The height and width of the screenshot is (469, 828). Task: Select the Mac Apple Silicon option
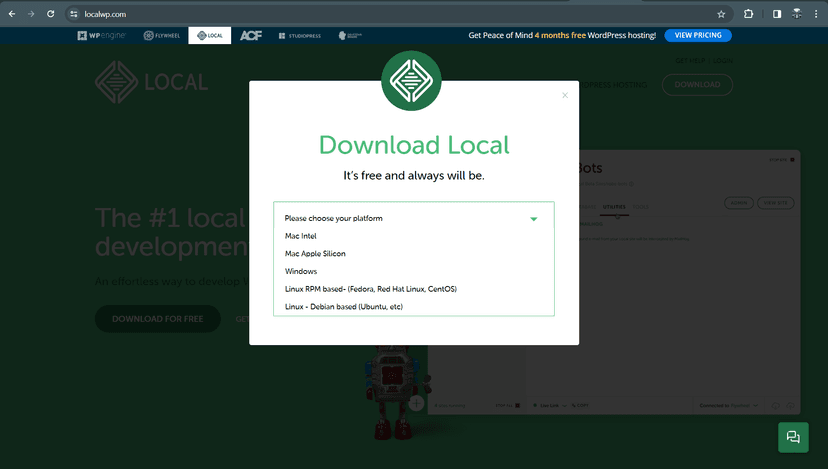[x=315, y=254]
